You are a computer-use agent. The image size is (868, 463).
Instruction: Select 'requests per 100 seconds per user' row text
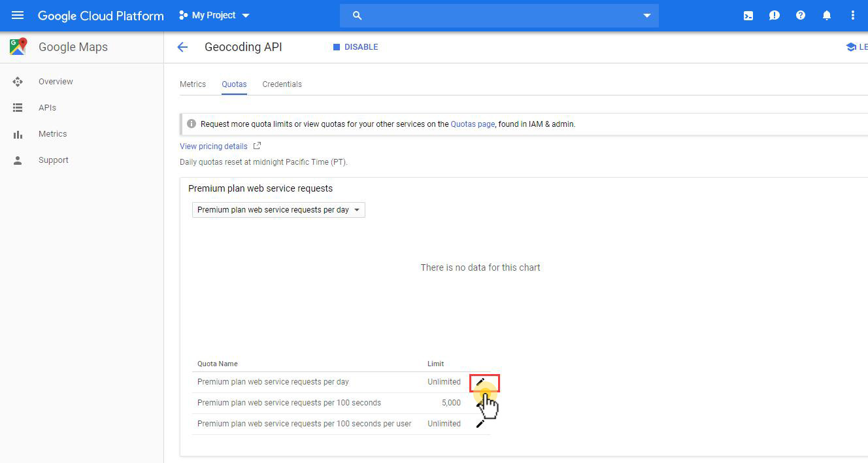[x=305, y=424]
